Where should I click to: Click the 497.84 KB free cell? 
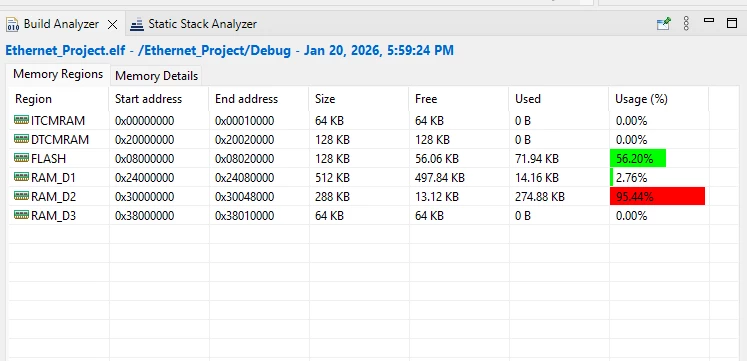440,178
